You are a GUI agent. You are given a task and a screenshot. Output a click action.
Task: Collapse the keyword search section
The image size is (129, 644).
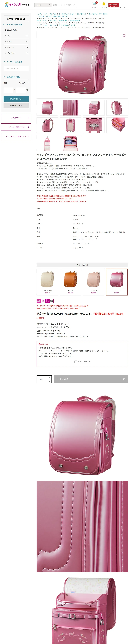click(4, 62)
